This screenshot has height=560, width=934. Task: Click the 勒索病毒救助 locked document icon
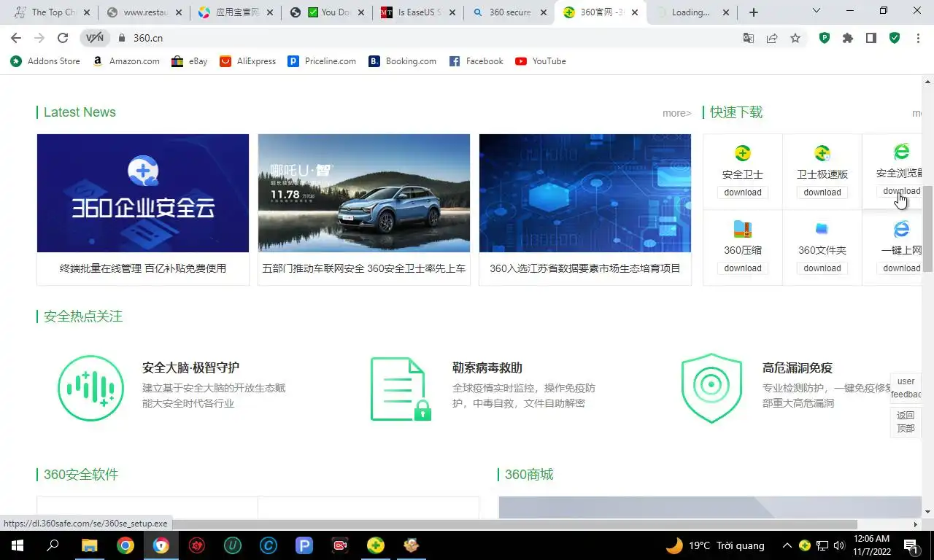pos(401,389)
